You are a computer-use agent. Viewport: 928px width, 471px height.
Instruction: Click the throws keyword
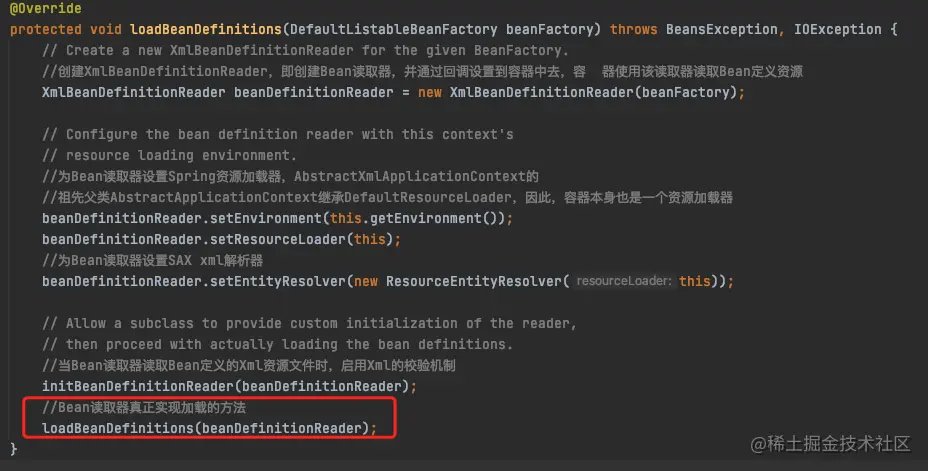[x=633, y=30]
